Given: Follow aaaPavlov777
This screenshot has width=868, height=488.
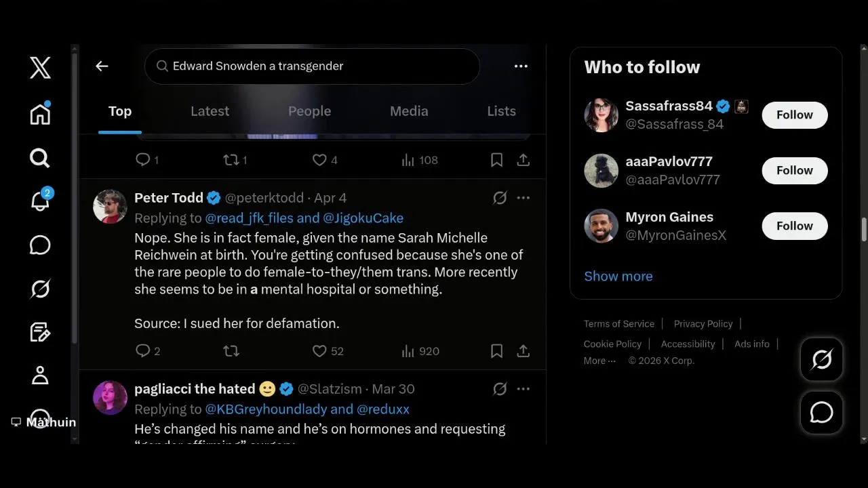Looking at the screenshot, I should click(x=795, y=171).
